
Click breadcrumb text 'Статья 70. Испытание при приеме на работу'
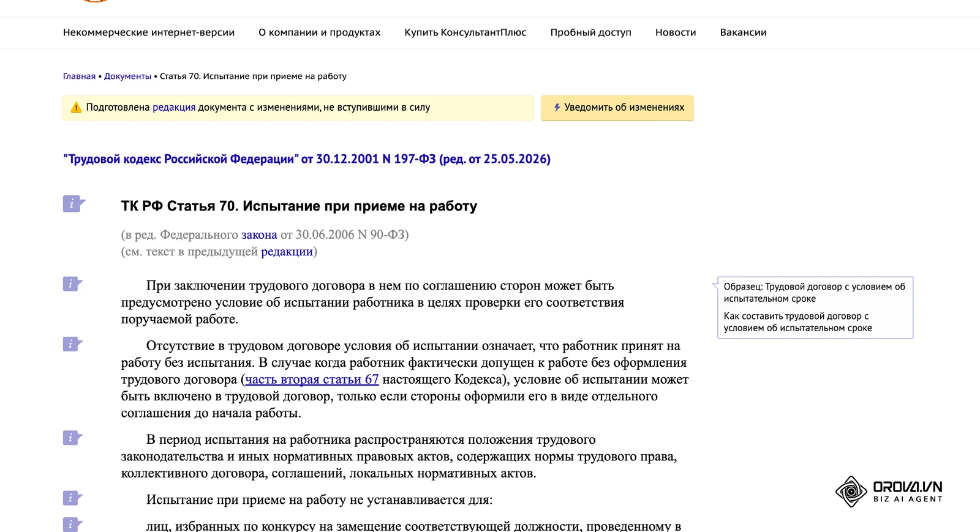tap(253, 77)
